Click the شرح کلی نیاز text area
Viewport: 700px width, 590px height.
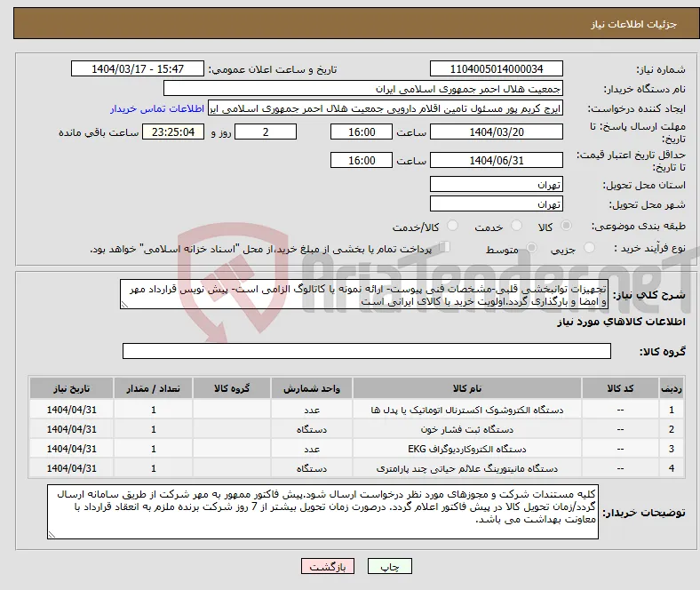[x=364, y=294]
